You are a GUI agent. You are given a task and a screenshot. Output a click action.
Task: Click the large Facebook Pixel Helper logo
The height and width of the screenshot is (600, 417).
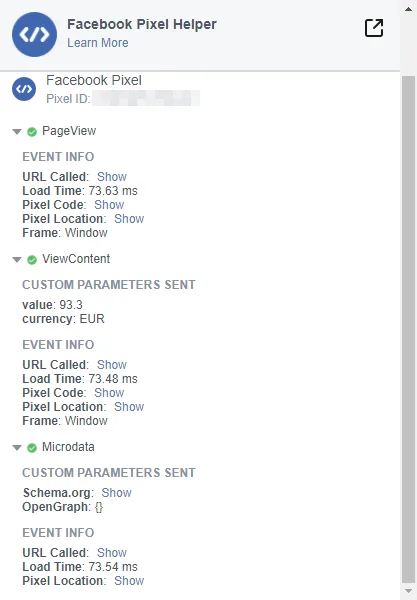pyautogui.click(x=34, y=34)
